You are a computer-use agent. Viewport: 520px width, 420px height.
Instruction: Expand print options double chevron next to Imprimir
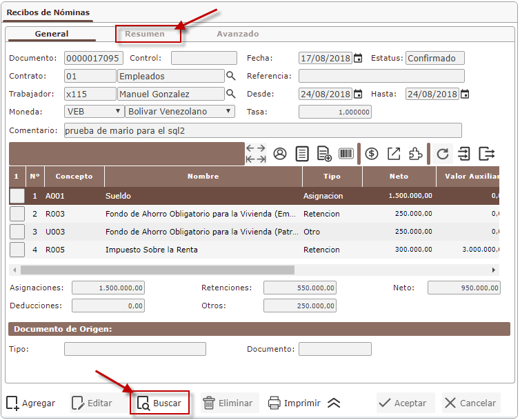coord(334,403)
